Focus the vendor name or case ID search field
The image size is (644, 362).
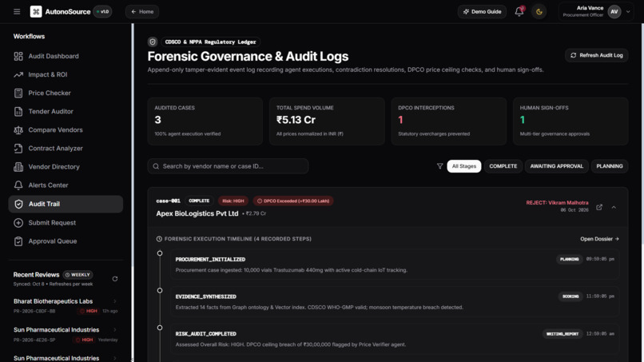click(228, 166)
